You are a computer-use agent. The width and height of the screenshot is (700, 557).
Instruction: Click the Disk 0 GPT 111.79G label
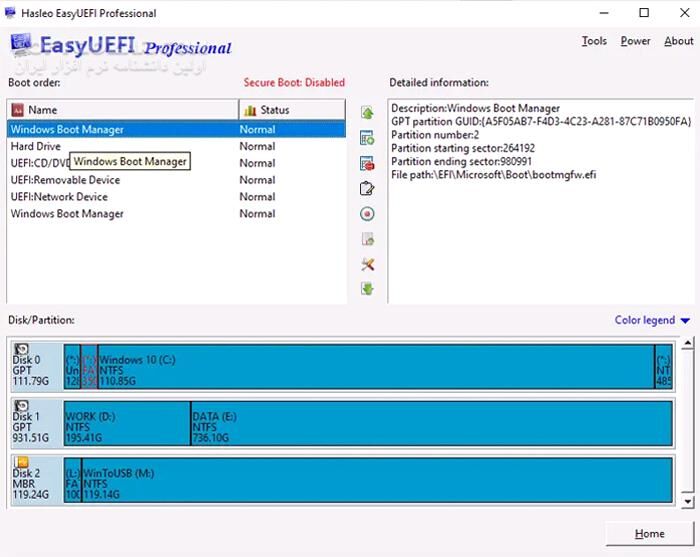(x=30, y=370)
